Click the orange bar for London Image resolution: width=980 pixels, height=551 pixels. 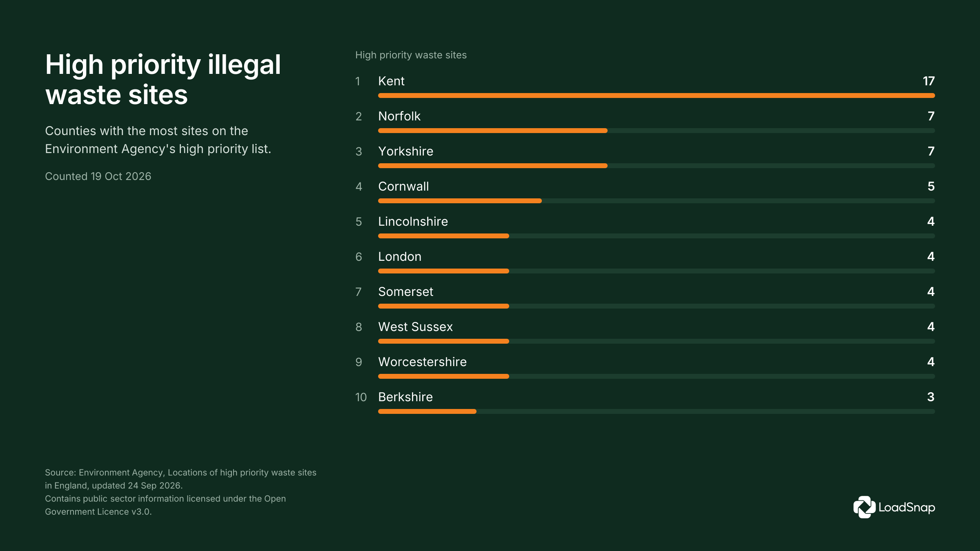pos(443,271)
